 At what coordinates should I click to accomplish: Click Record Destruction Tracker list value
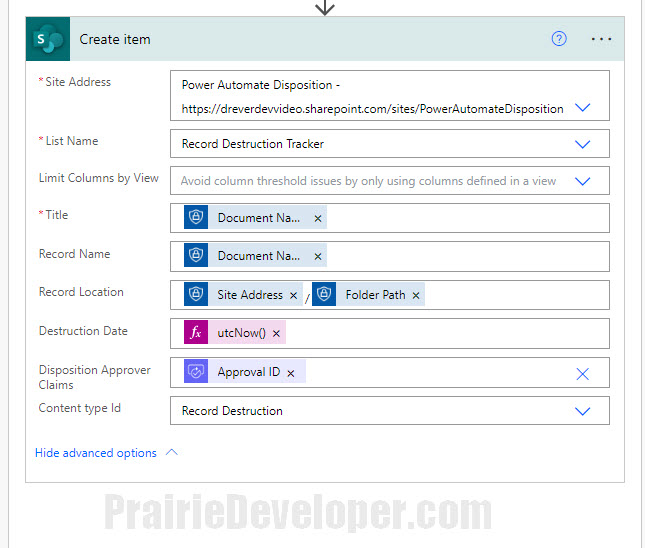(253, 144)
